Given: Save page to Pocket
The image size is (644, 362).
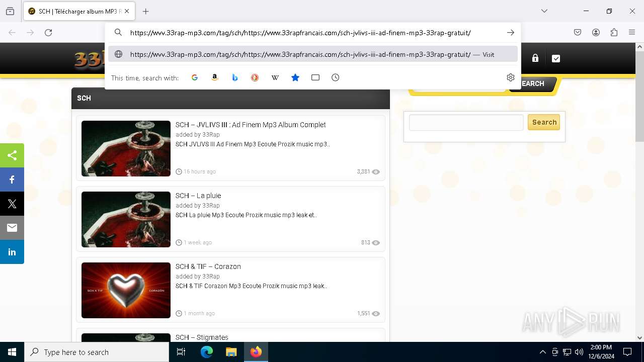Looking at the screenshot, I should tap(578, 33).
